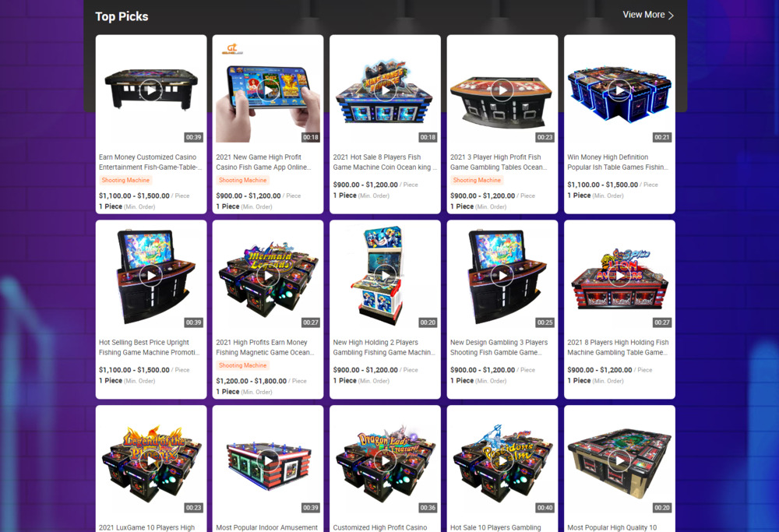This screenshot has height=532, width=779.
Task: Play video for Earn Money Customized Casino table
Action: [150, 90]
